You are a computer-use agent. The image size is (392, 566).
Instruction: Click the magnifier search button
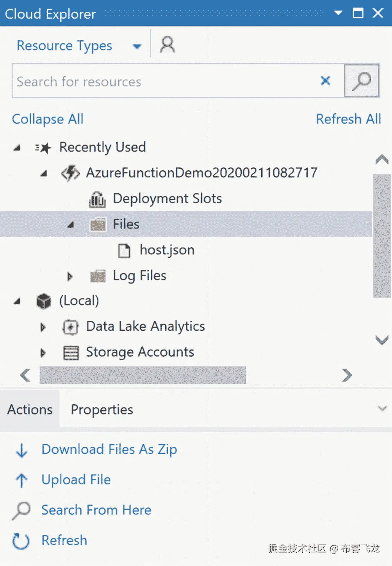362,81
